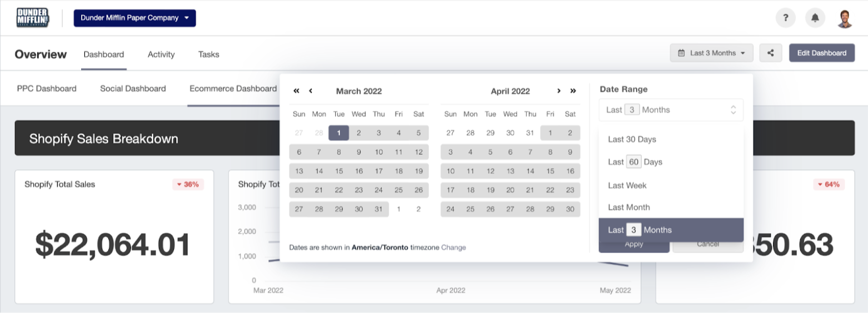Click the timezone Change link

tap(453, 248)
